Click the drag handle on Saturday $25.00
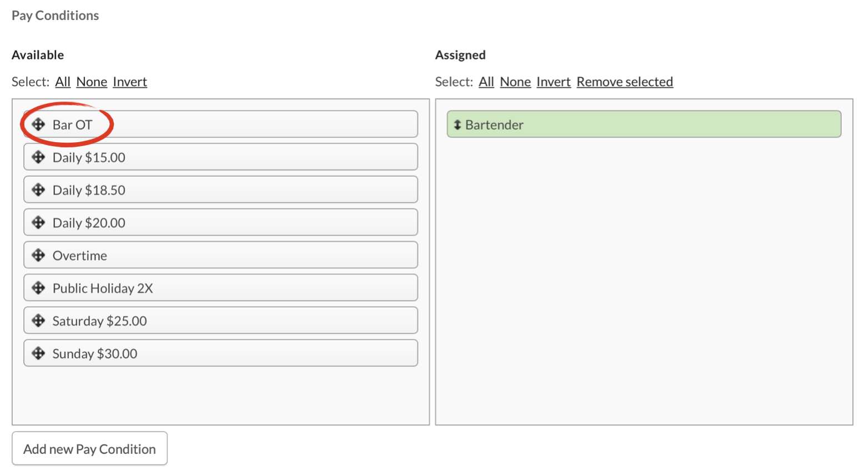868x470 pixels. click(x=38, y=321)
